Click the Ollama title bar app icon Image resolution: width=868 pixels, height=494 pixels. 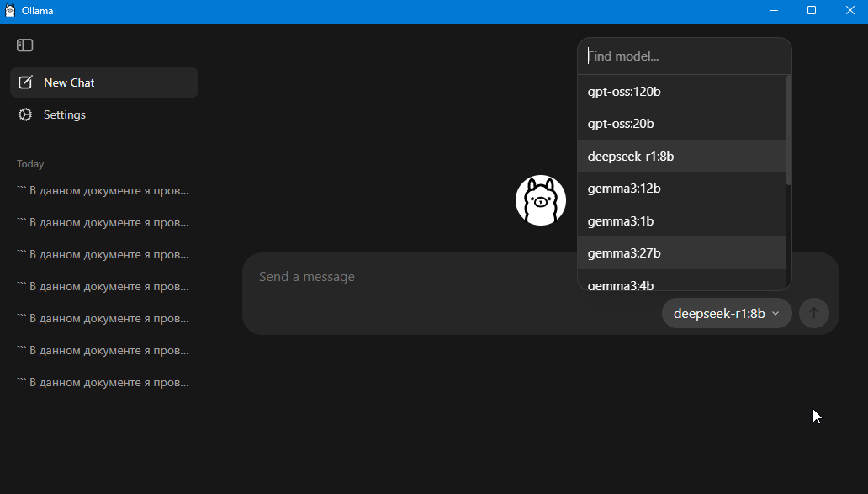click(10, 10)
